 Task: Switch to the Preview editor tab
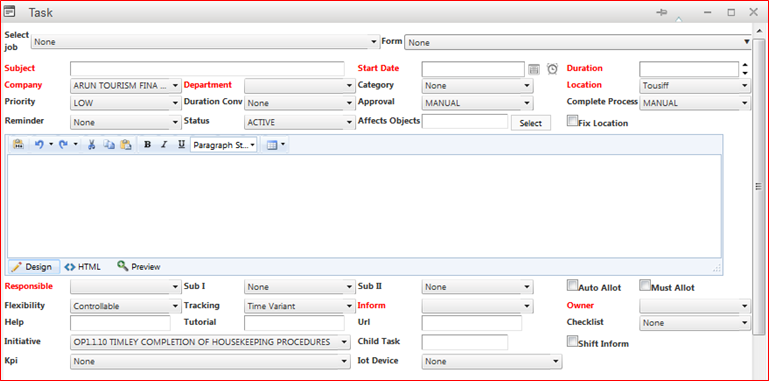click(139, 267)
